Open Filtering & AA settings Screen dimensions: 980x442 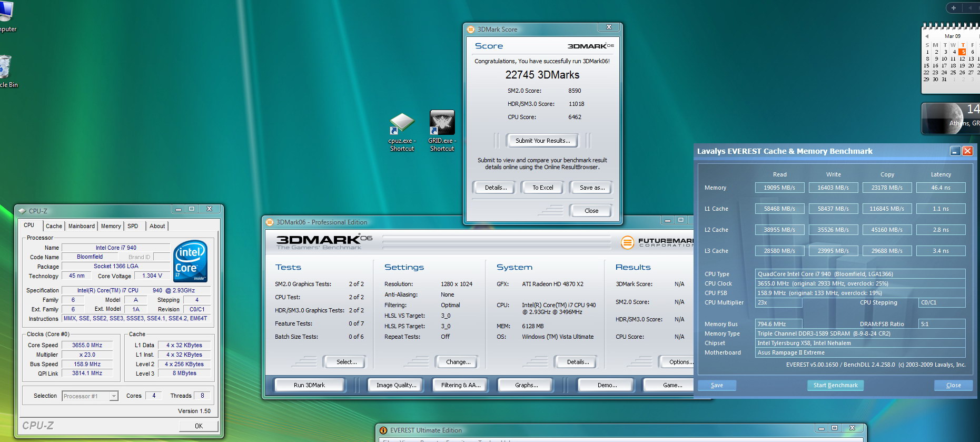coord(461,385)
